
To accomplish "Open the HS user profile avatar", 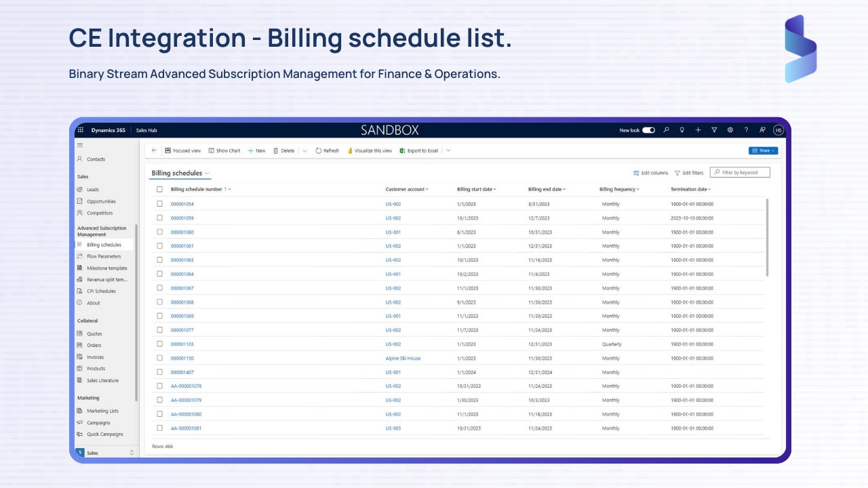I will (x=778, y=130).
